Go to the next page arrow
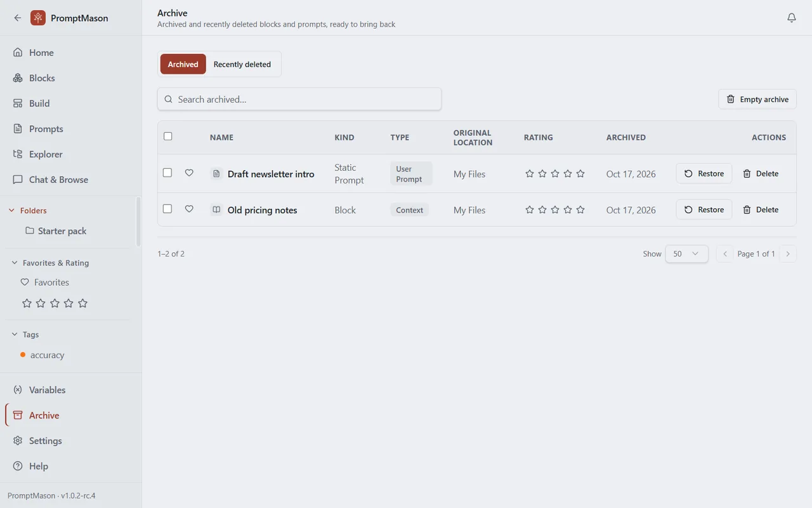Viewport: 812px width, 508px height. pos(788,254)
